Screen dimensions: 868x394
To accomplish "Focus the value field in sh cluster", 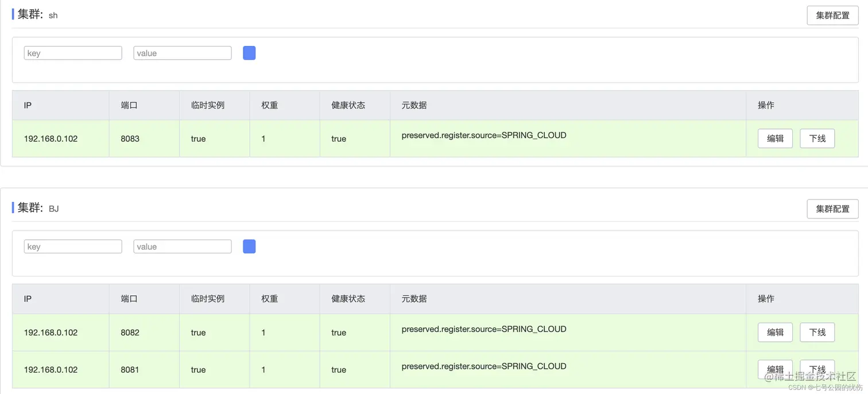I will [x=183, y=53].
